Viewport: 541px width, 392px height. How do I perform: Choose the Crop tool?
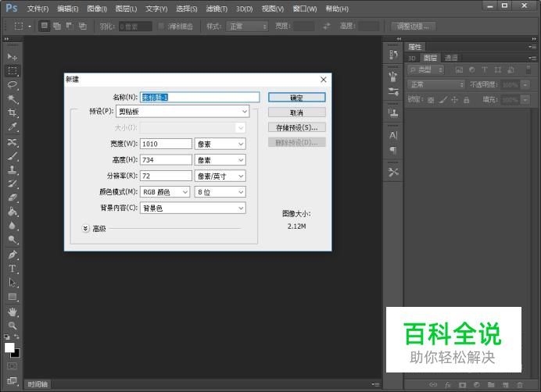coord(13,113)
